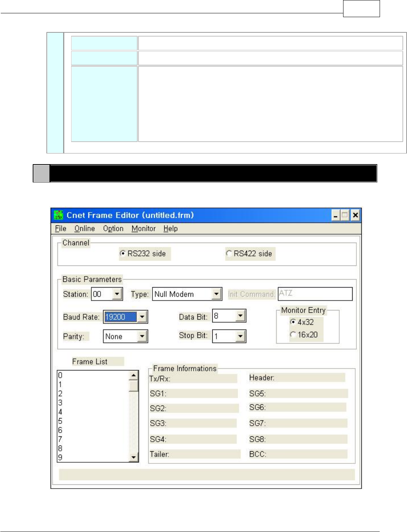Open the Monitor menu
The width and height of the screenshot is (407, 532).
pyautogui.click(x=143, y=228)
